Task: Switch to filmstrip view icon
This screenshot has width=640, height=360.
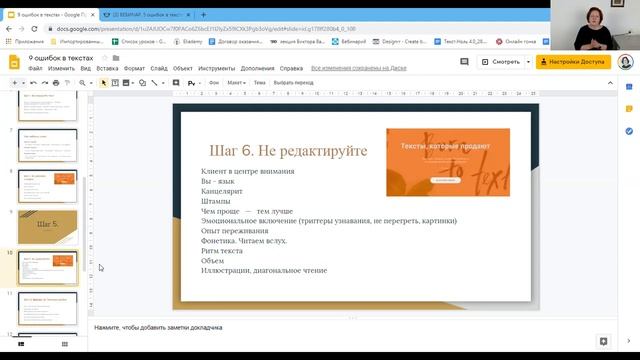Action: pyautogui.click(x=21, y=344)
